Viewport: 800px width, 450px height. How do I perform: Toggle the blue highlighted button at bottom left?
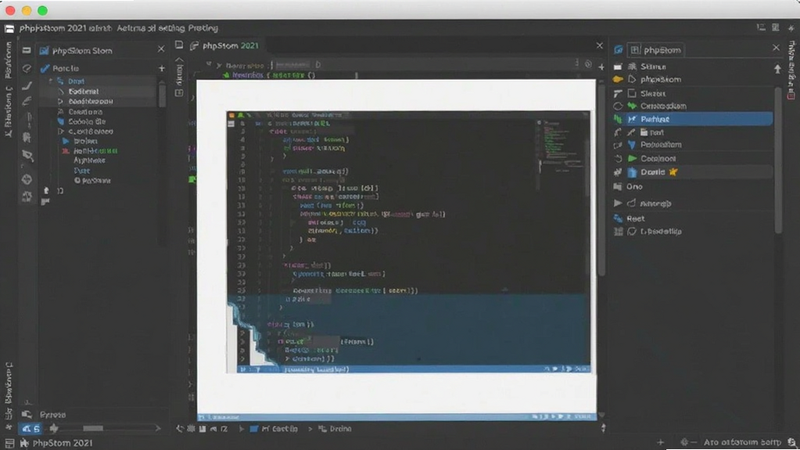[x=31, y=429]
